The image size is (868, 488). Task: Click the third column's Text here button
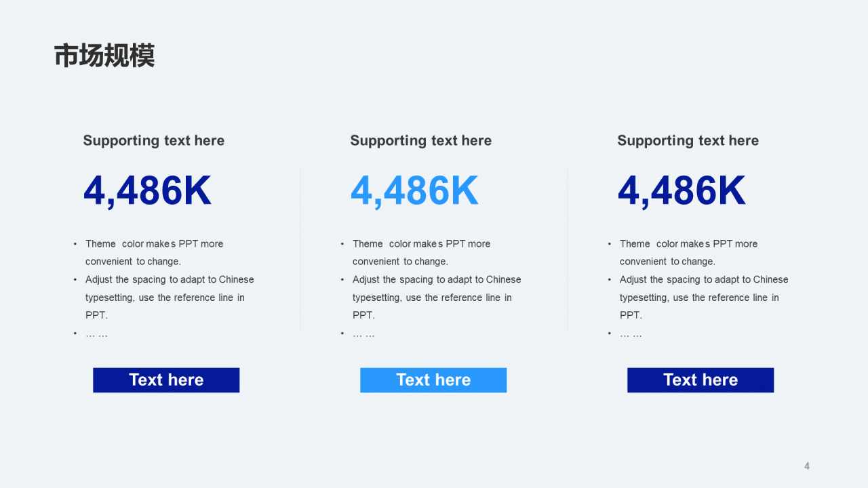coord(701,380)
